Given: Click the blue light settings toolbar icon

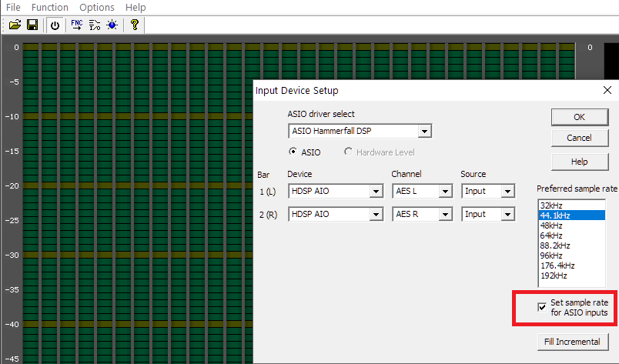Looking at the screenshot, I should pos(112,25).
